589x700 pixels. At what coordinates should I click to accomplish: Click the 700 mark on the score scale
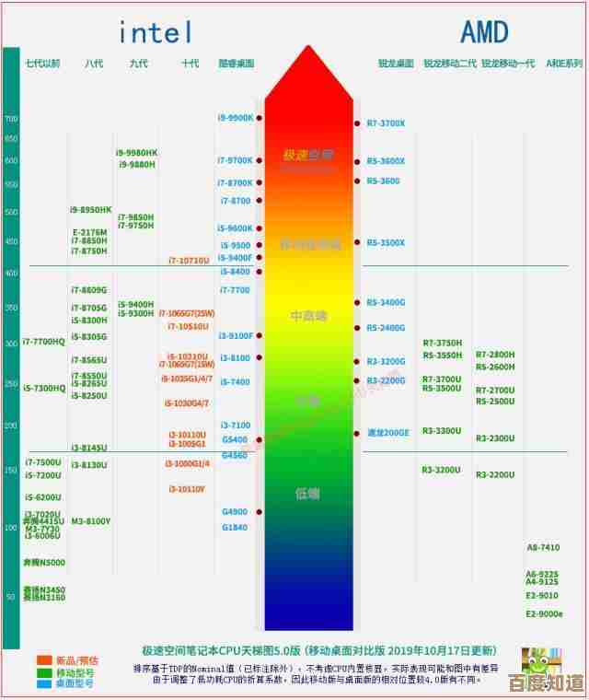pos(11,120)
